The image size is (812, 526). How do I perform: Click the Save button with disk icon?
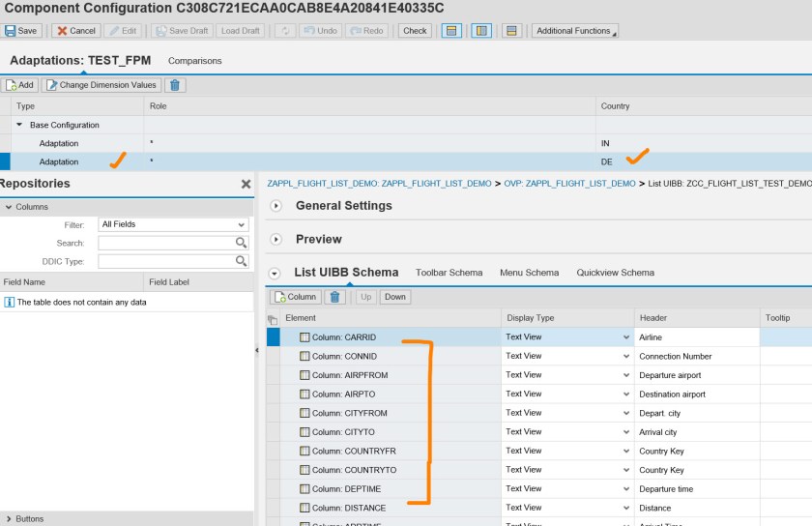[21, 31]
